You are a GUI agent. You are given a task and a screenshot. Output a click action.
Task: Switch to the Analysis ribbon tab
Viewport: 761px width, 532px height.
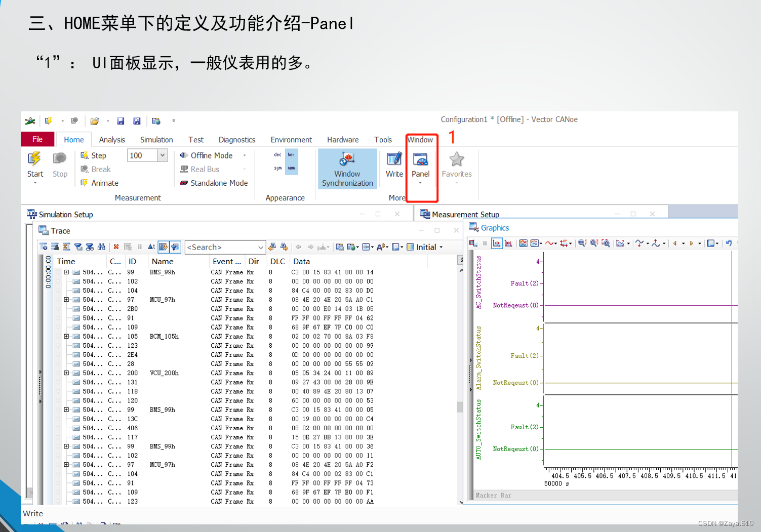tap(112, 140)
